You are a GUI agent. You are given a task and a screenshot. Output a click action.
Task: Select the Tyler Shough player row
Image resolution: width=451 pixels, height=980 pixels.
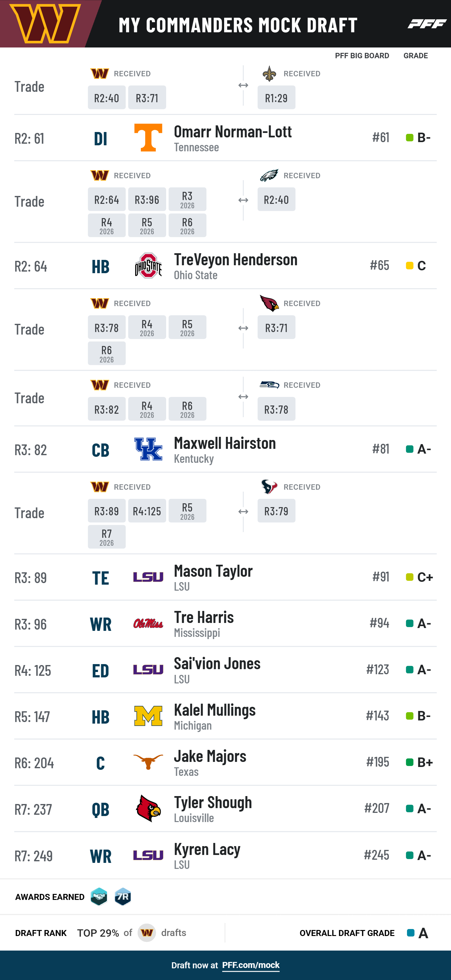click(x=225, y=809)
